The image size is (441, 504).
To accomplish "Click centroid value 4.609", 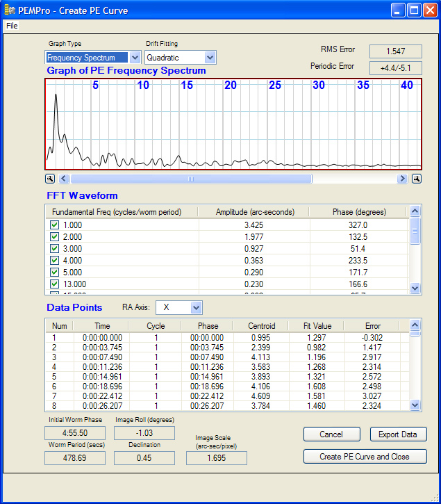I will [260, 396].
